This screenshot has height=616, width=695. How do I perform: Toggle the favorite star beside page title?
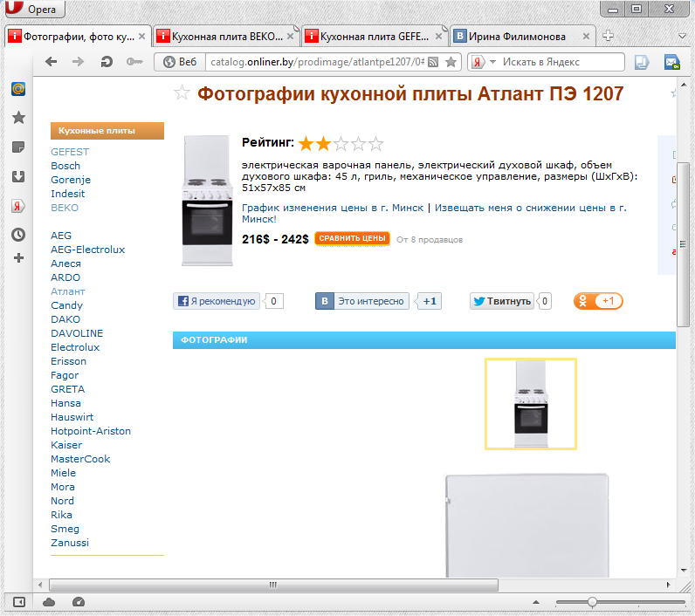(182, 93)
